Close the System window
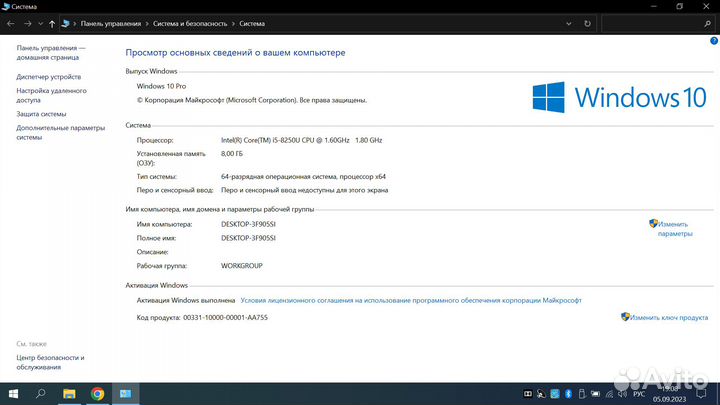The image size is (720, 405). tap(706, 6)
